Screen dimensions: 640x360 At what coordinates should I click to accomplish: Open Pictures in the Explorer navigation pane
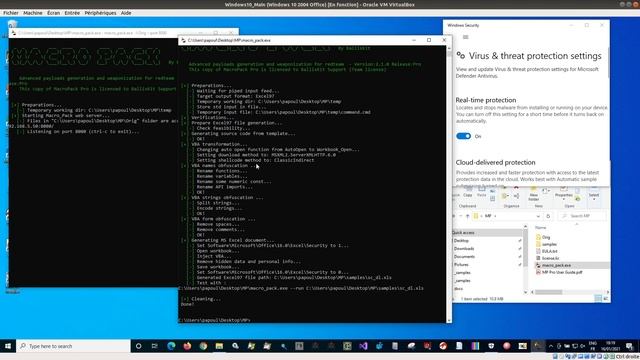[x=461, y=265]
